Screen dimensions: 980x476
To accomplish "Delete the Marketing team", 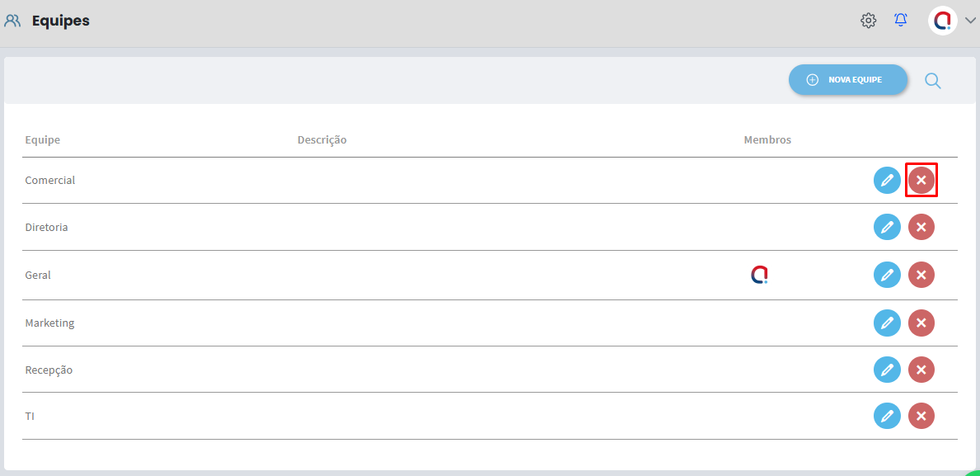I will 921,323.
